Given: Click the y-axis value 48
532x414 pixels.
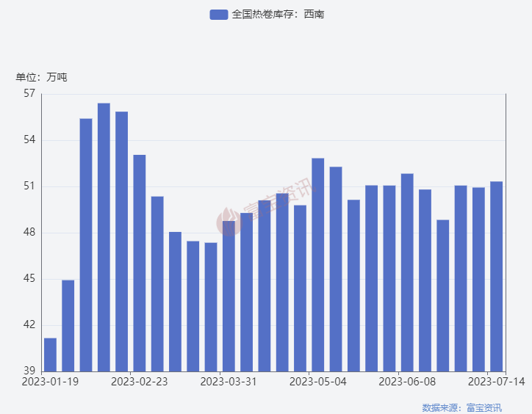Looking at the screenshot, I should (29, 232).
